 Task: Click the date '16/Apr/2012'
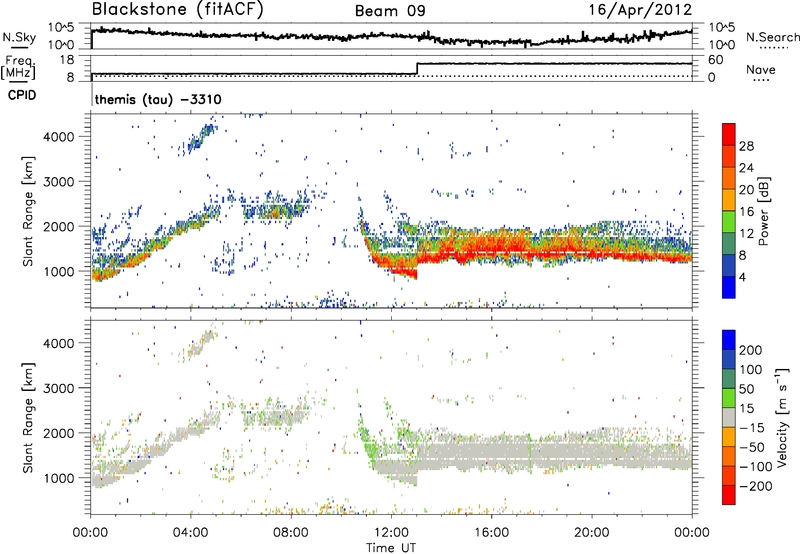(640, 10)
